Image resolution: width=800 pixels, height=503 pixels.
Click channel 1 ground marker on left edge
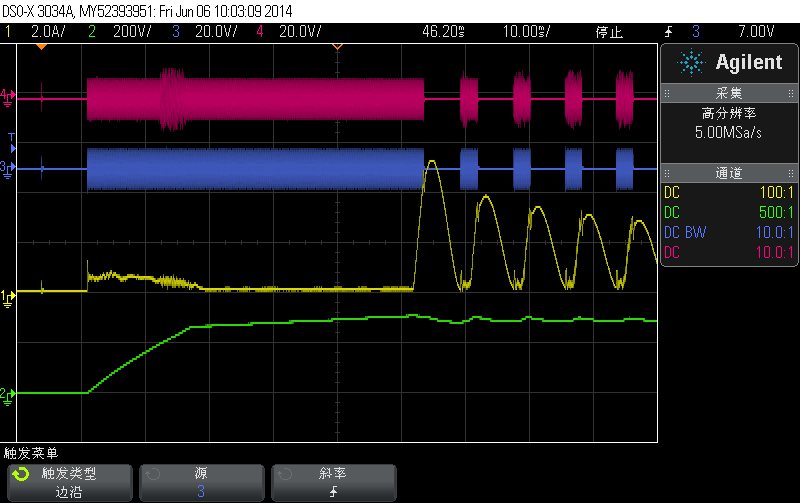click(8, 298)
